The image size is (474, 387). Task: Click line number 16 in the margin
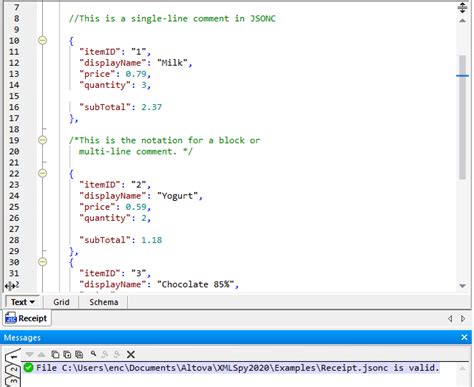click(14, 107)
